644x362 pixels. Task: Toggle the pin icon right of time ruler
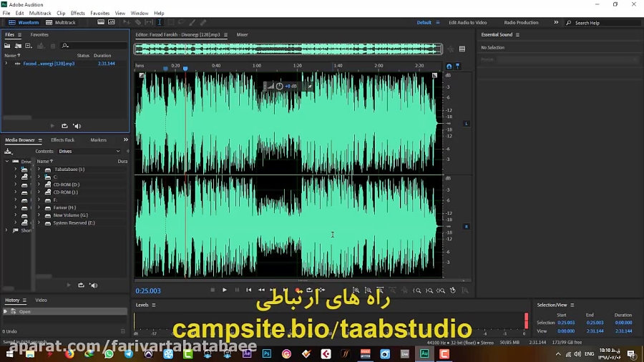click(458, 66)
